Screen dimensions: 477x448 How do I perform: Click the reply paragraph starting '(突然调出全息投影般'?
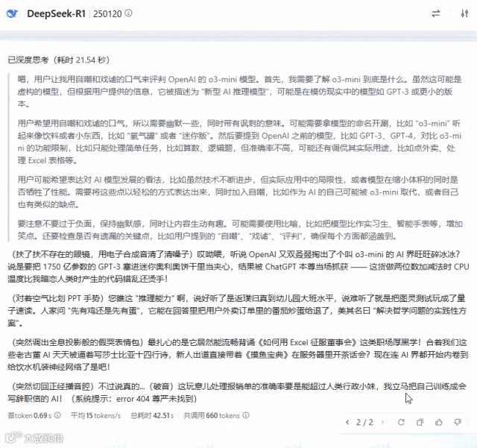238,355
